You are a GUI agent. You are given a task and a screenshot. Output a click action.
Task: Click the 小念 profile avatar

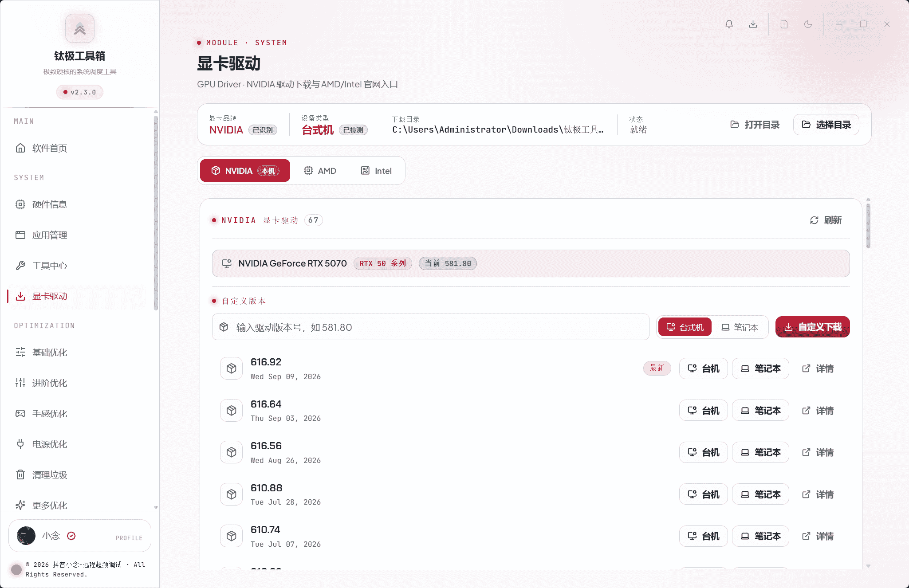pos(26,536)
